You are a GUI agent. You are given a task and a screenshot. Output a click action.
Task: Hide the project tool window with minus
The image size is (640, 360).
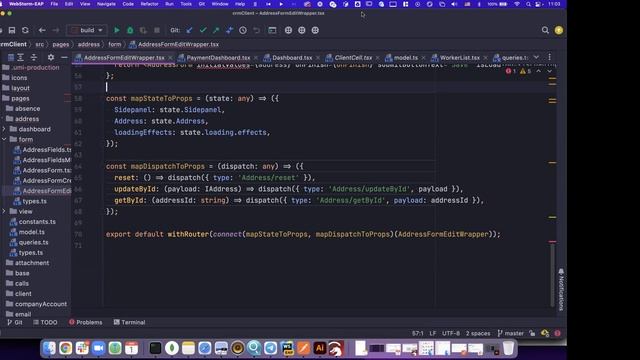(x=64, y=58)
